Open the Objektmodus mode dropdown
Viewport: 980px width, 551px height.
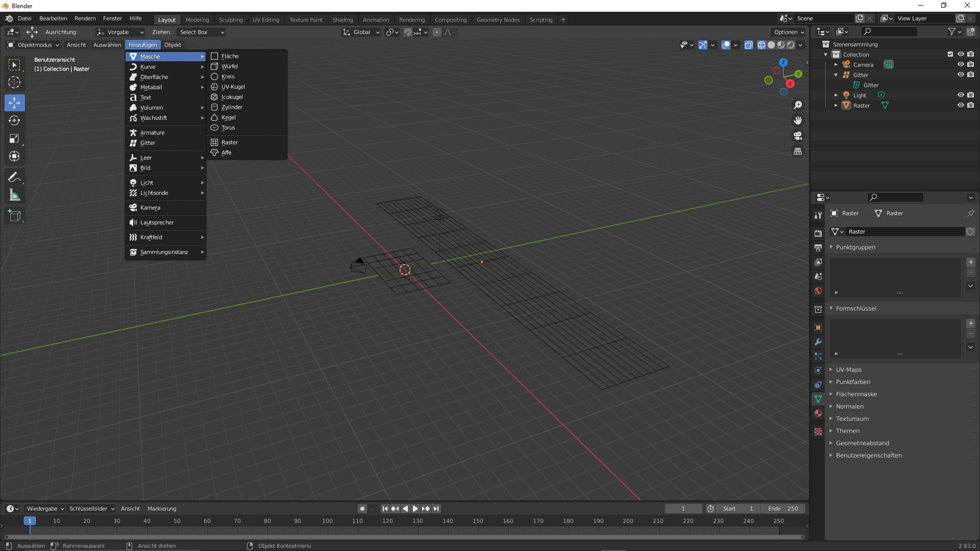34,45
